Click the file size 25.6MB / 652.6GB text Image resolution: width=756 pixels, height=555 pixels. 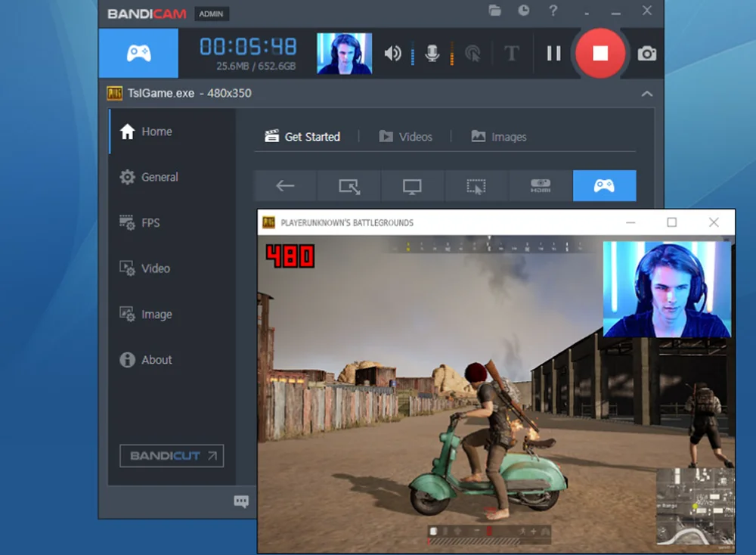[x=256, y=66]
